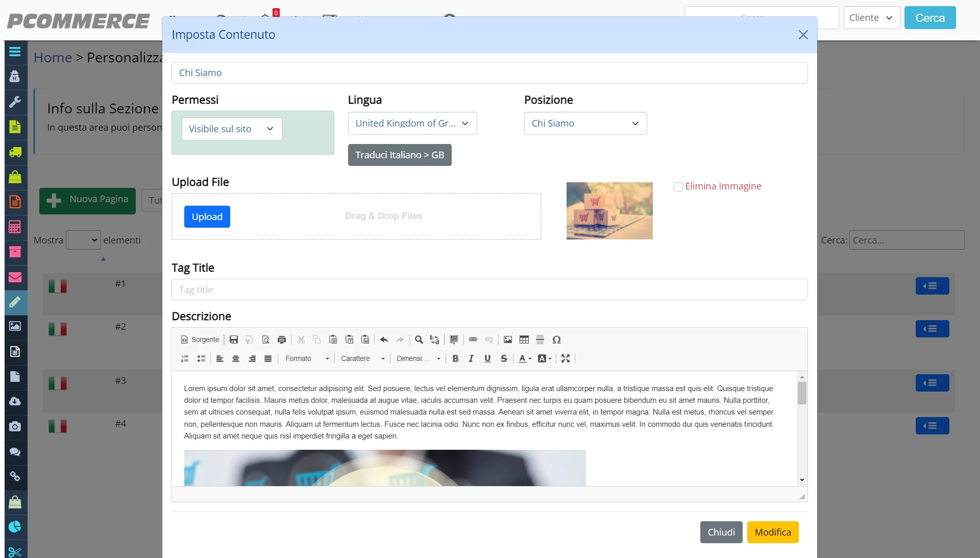Click the Home breadcrumb link
This screenshot has height=558, width=980.
[x=53, y=58]
